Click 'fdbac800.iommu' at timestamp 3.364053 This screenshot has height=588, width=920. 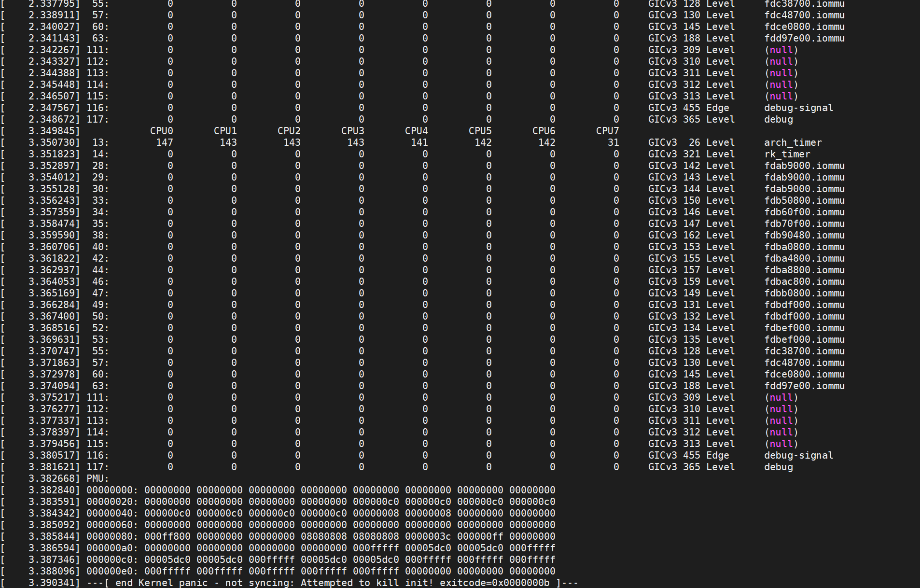click(x=804, y=281)
